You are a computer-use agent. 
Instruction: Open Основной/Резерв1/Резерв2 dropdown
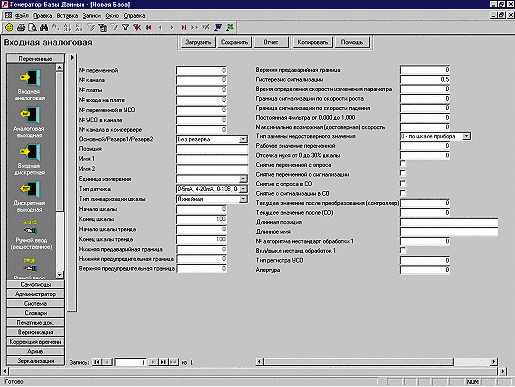(x=243, y=139)
